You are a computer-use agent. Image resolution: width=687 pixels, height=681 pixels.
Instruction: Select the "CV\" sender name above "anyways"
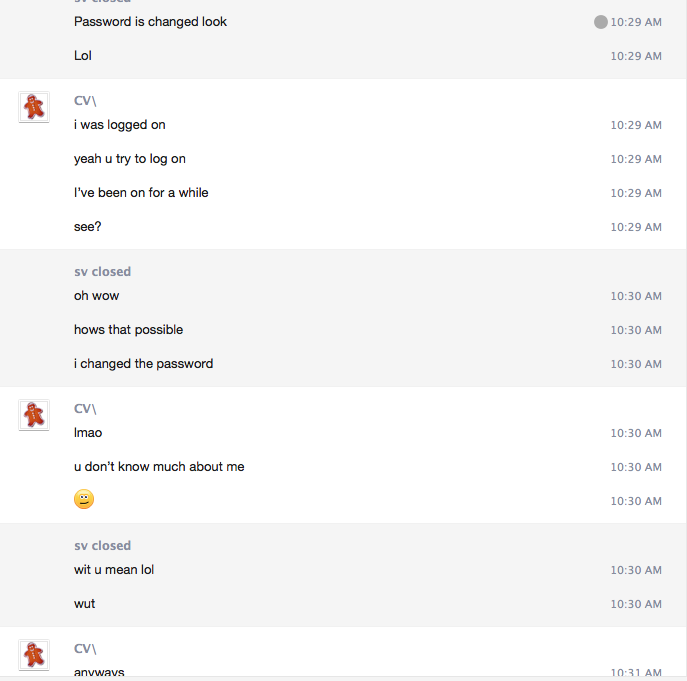[x=85, y=649]
